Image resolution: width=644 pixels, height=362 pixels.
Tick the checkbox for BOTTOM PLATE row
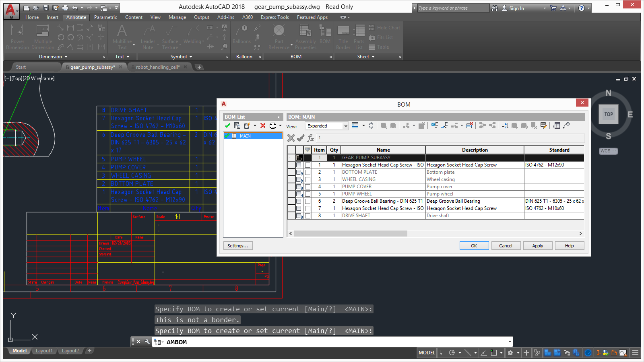pos(308,172)
